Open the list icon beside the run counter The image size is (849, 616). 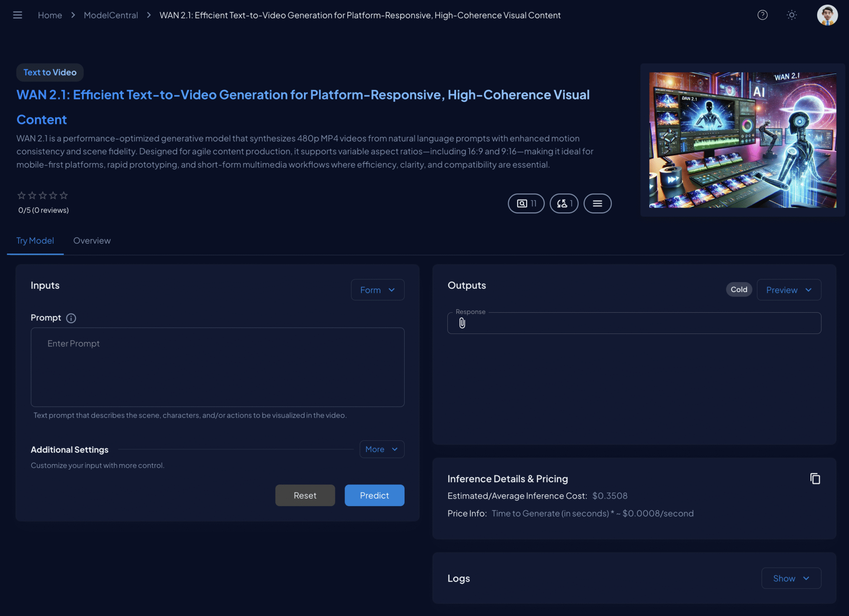click(597, 203)
